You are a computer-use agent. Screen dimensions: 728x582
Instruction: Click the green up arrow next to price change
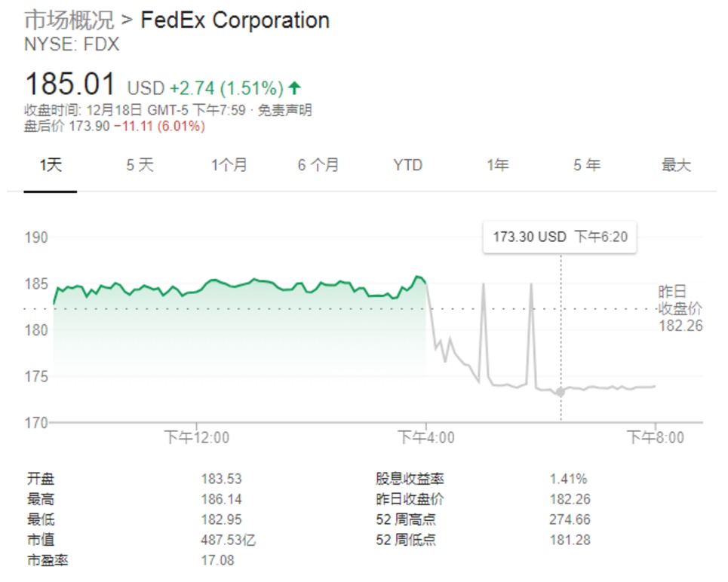[x=295, y=87]
